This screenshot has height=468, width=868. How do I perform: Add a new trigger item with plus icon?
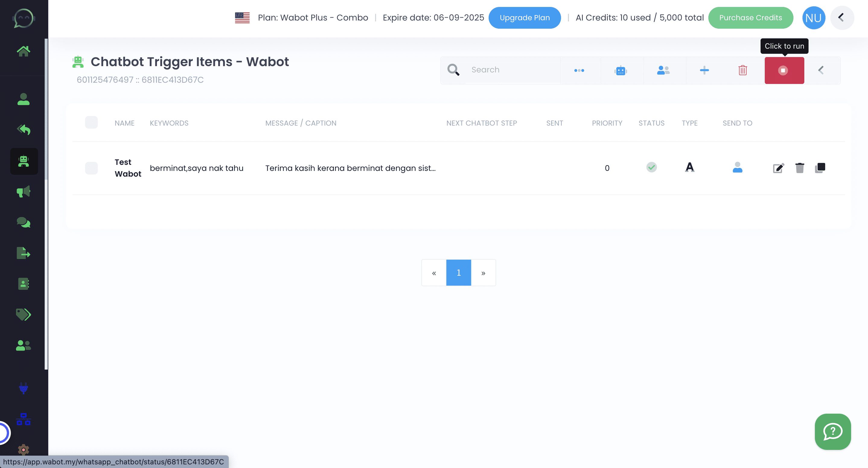(x=704, y=70)
